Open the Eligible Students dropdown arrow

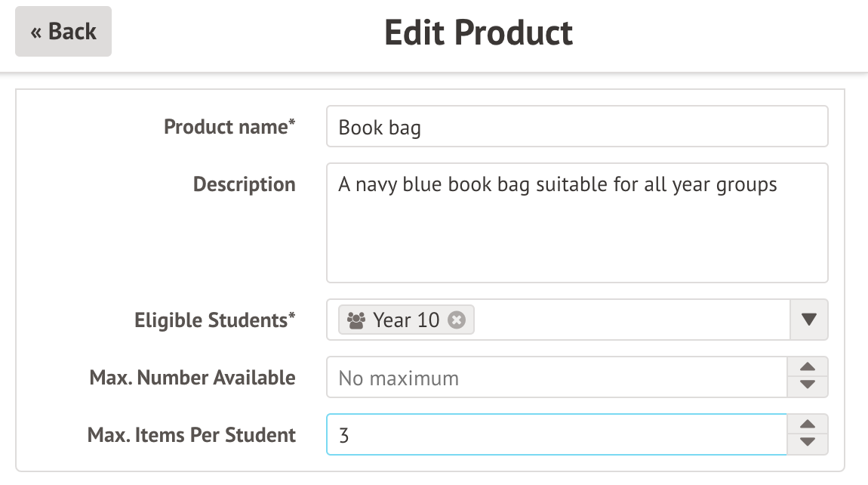pyautogui.click(x=808, y=320)
